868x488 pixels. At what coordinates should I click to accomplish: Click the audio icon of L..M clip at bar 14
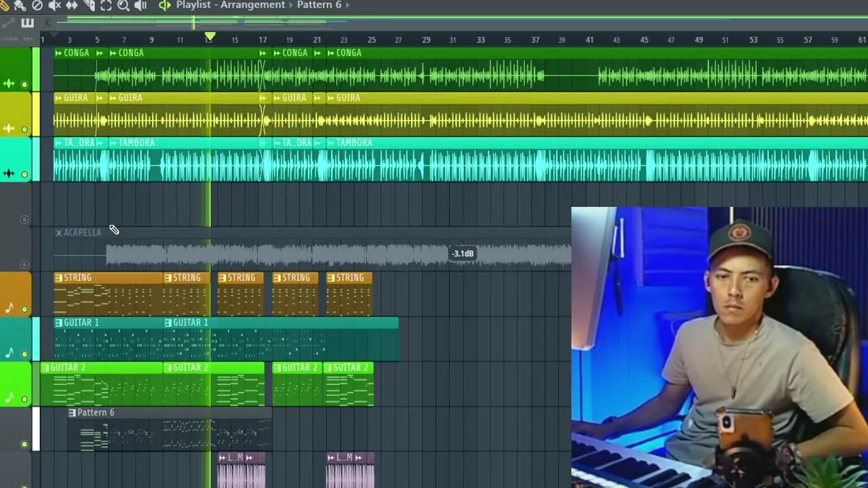pyautogui.click(x=222, y=457)
